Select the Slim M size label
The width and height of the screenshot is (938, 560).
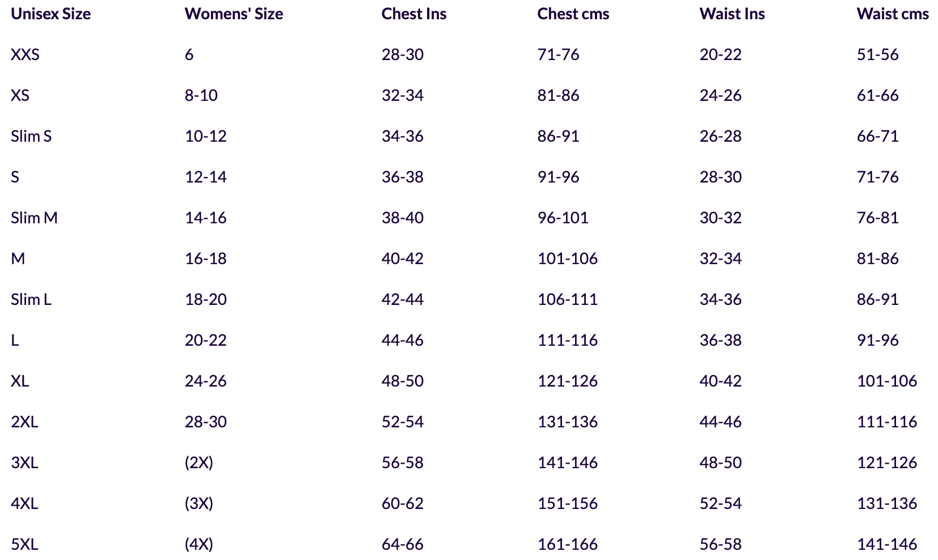click(x=34, y=218)
